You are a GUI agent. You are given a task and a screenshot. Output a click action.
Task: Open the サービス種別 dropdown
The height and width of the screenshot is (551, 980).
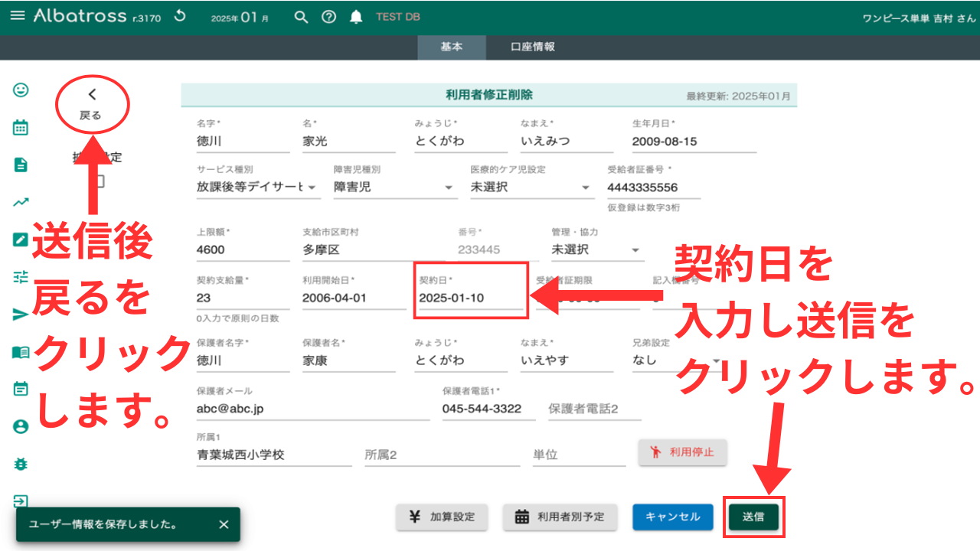(x=258, y=187)
